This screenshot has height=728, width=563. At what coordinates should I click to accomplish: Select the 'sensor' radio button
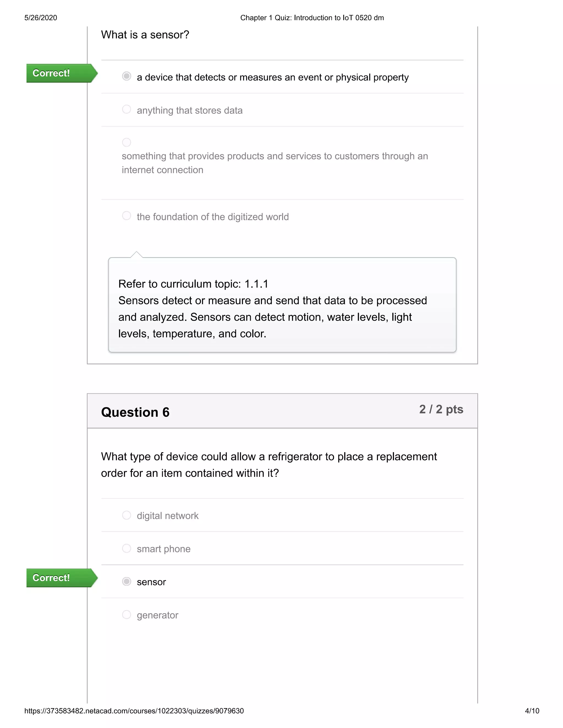click(126, 581)
